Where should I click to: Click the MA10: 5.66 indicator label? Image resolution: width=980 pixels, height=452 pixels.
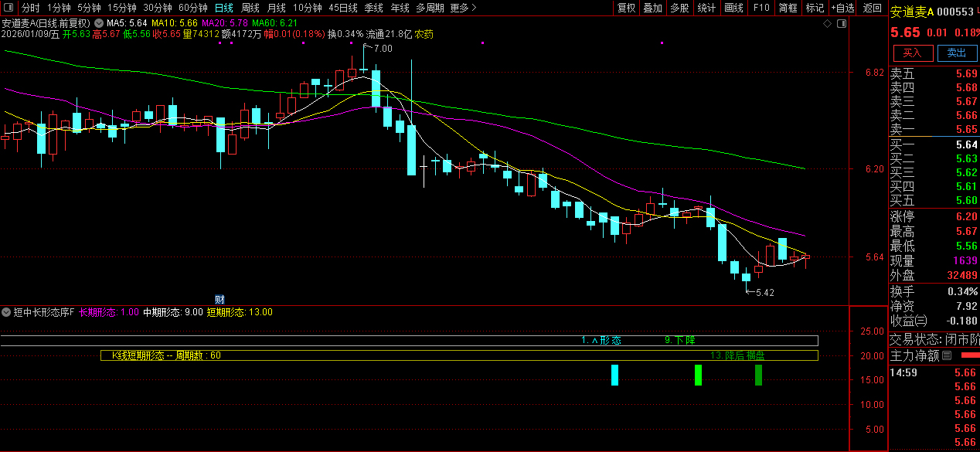coord(175,24)
